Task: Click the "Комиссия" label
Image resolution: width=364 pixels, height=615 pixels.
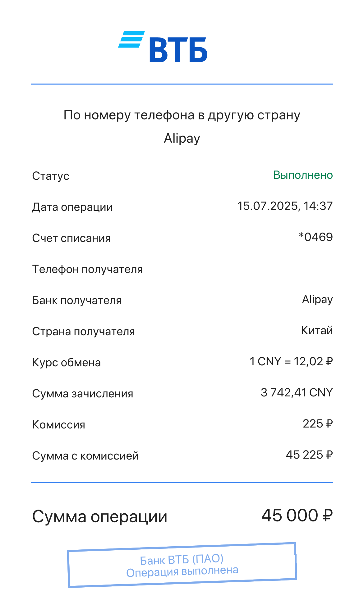Action: click(x=59, y=425)
